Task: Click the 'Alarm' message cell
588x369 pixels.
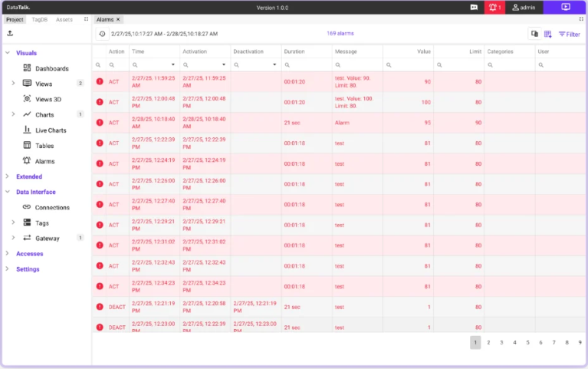Action: [x=342, y=123]
